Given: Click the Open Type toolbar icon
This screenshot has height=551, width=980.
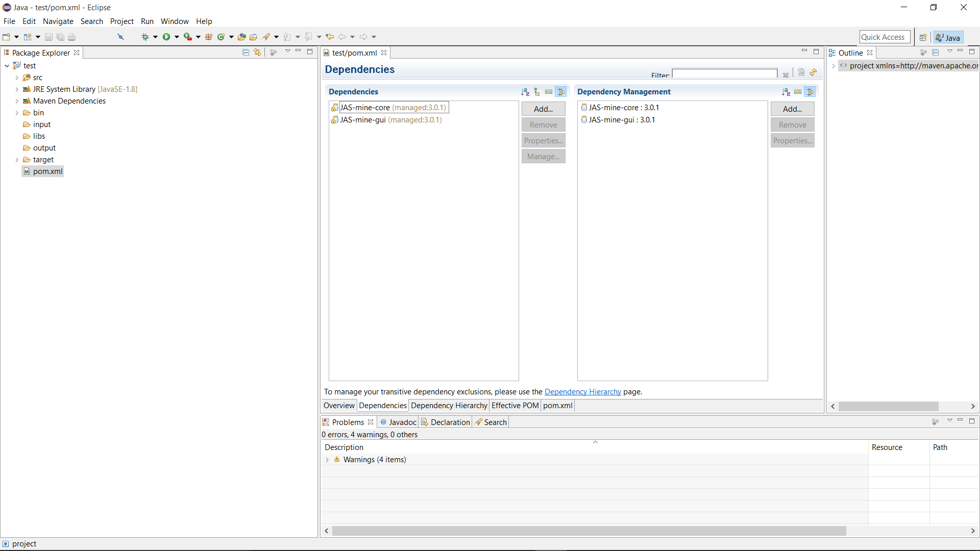Looking at the screenshot, I should pyautogui.click(x=242, y=37).
